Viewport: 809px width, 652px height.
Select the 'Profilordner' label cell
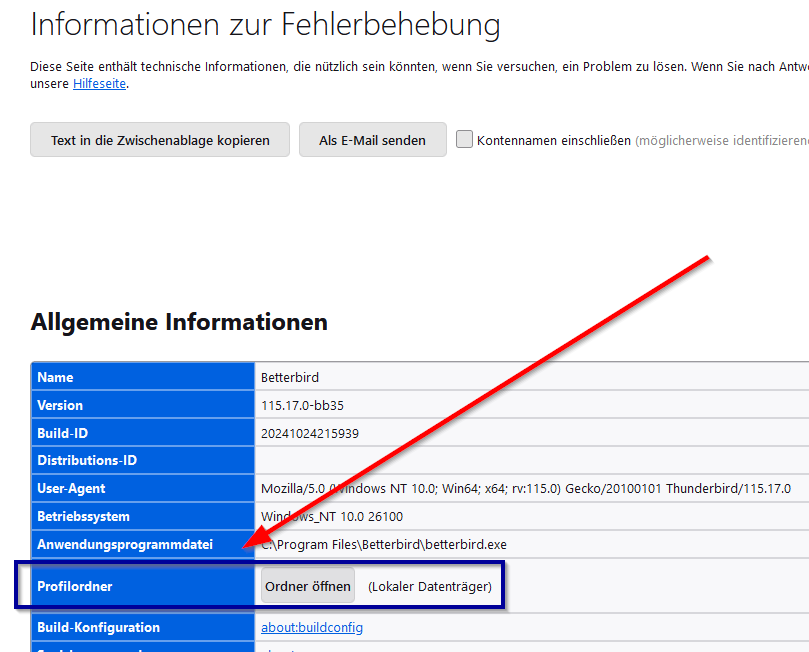(x=143, y=587)
